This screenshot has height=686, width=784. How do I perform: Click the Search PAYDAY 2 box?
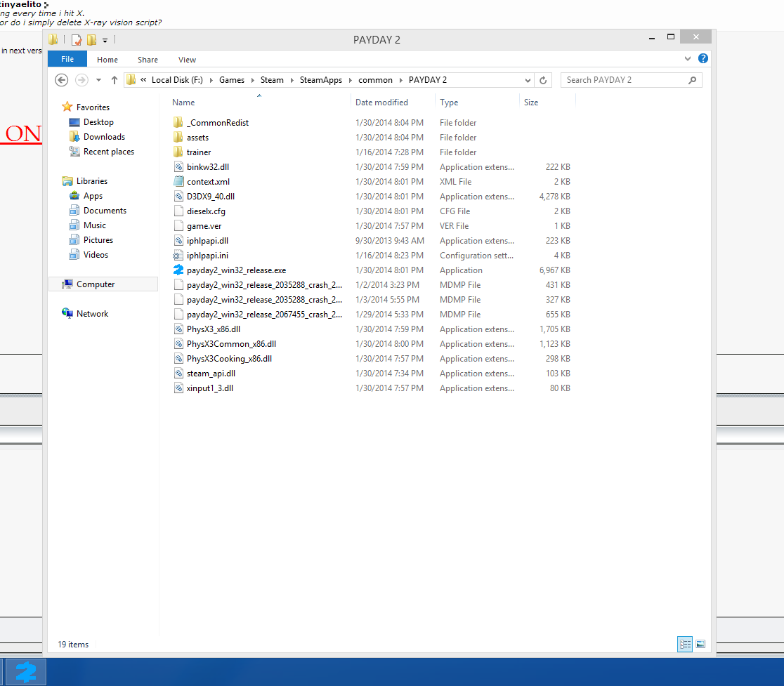pos(632,80)
